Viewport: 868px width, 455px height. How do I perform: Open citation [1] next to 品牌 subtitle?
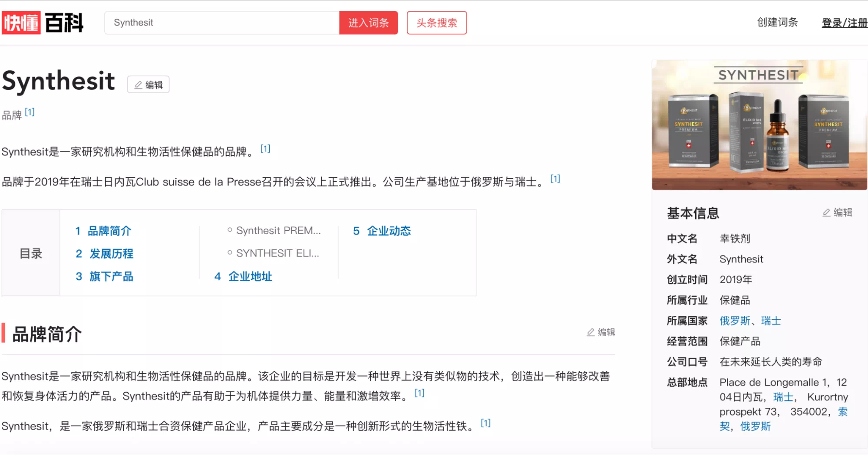pos(30,112)
